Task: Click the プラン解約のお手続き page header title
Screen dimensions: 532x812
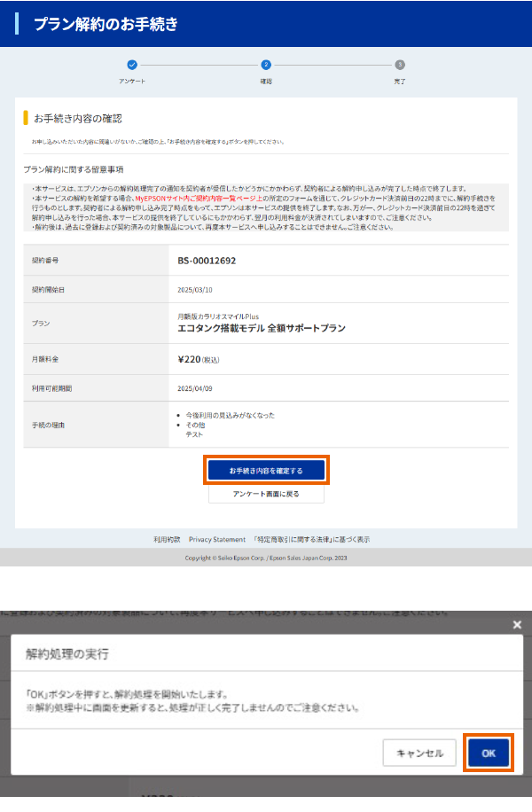Action: (106, 24)
